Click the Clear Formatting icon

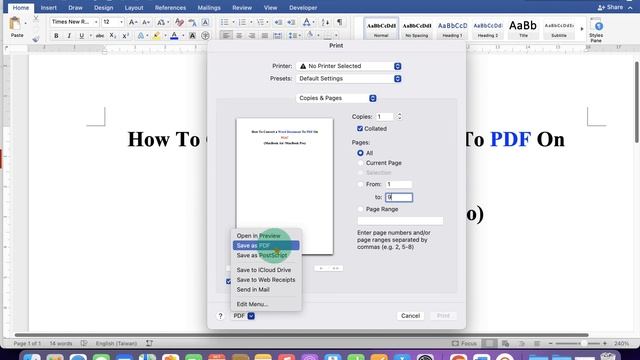coord(179,22)
